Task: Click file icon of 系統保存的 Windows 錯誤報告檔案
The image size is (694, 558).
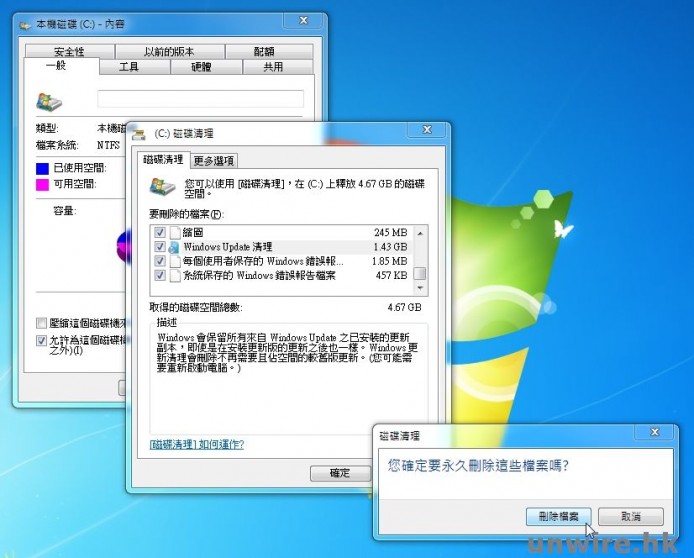Action: [x=173, y=275]
